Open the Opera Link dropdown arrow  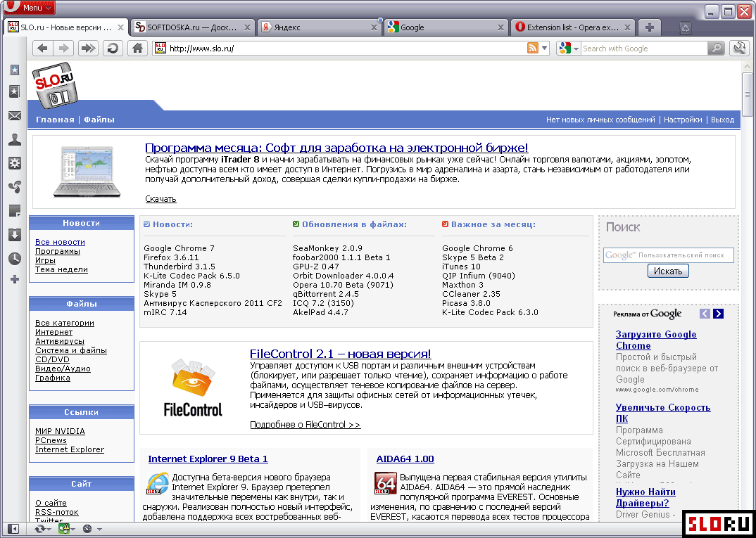tap(49, 530)
